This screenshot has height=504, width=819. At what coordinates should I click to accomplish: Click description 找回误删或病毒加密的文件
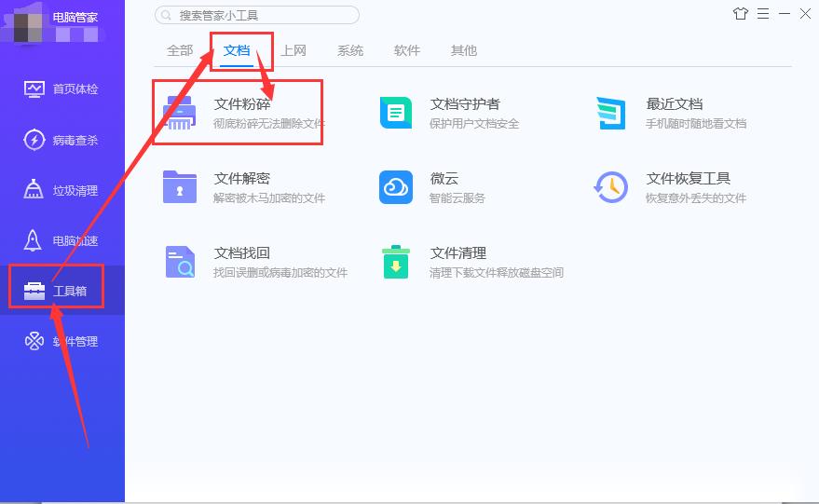(x=280, y=273)
